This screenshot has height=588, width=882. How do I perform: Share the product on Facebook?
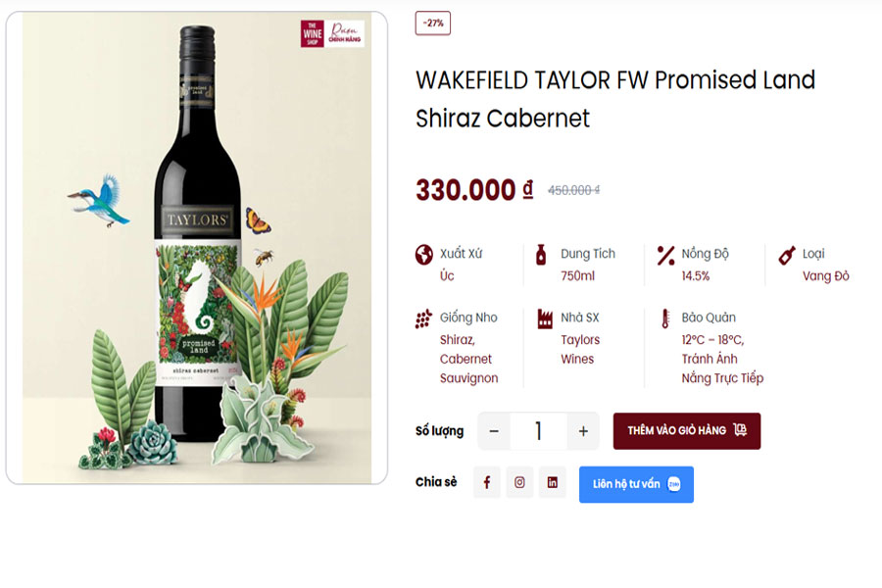tap(487, 481)
